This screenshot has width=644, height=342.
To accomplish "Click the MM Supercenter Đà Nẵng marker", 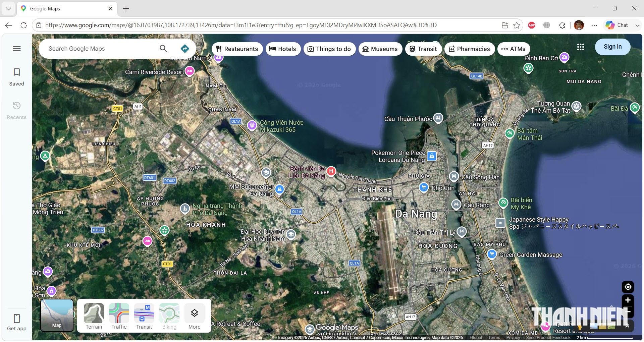I will pyautogui.click(x=279, y=189).
